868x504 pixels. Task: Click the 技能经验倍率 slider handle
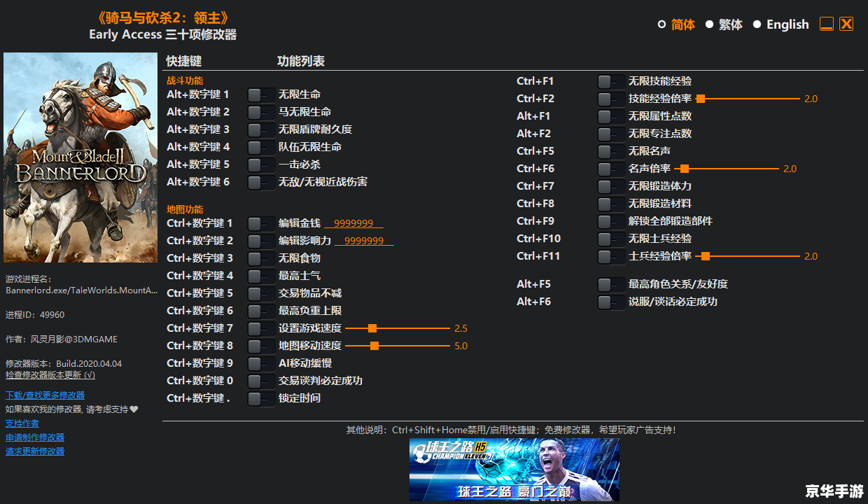[700, 99]
